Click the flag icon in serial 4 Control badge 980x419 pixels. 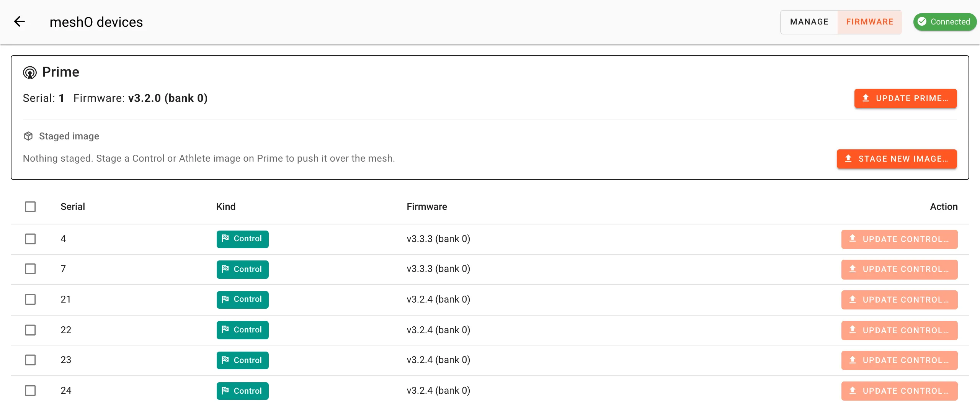pos(225,238)
